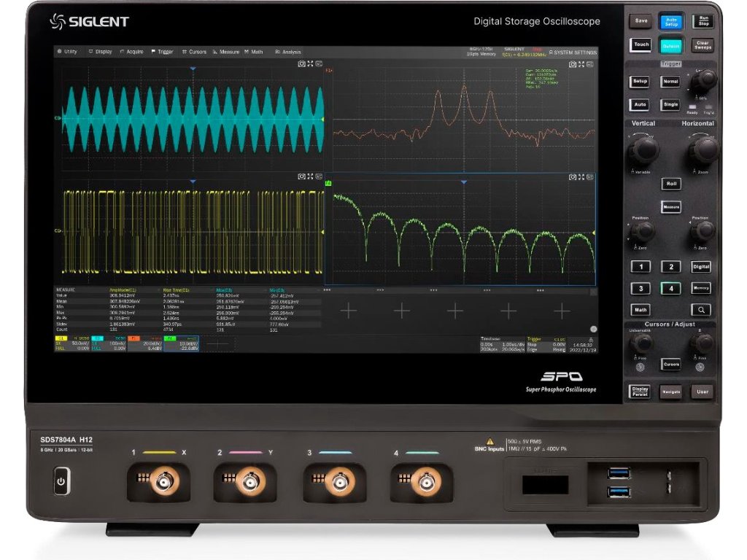
Task: Open the on-screen Measure menu
Action: (226, 52)
